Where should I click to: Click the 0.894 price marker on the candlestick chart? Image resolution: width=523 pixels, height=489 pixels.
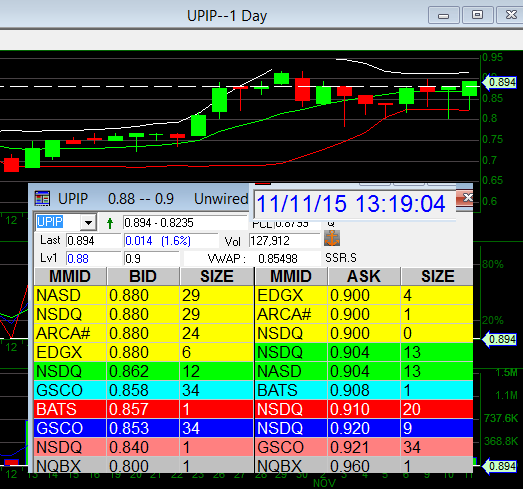tap(500, 82)
